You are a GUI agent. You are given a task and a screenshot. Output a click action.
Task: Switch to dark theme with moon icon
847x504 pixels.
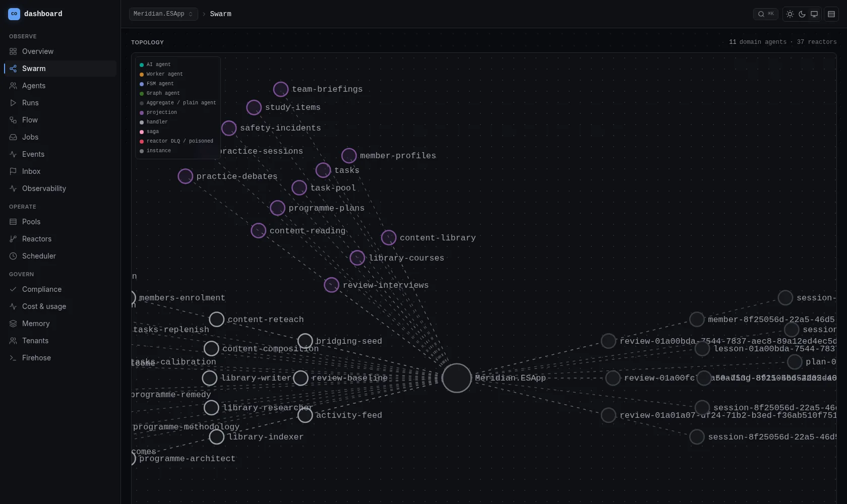pos(802,14)
